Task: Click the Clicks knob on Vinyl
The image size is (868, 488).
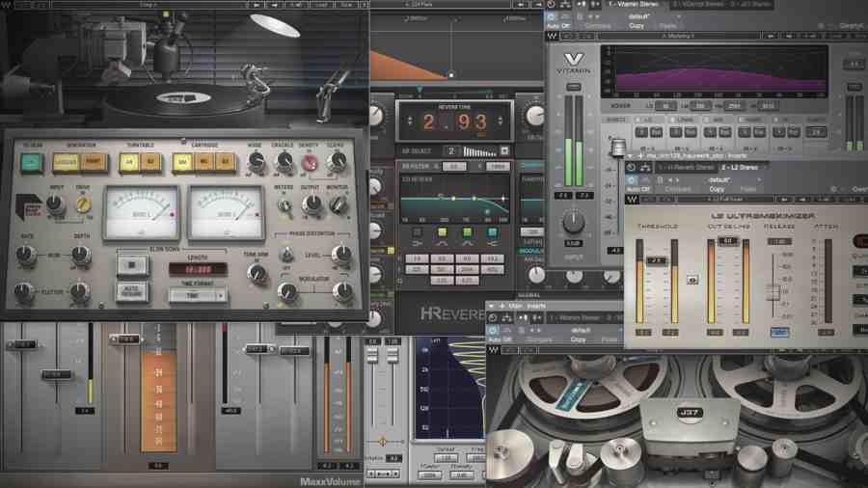Action: pos(337,161)
